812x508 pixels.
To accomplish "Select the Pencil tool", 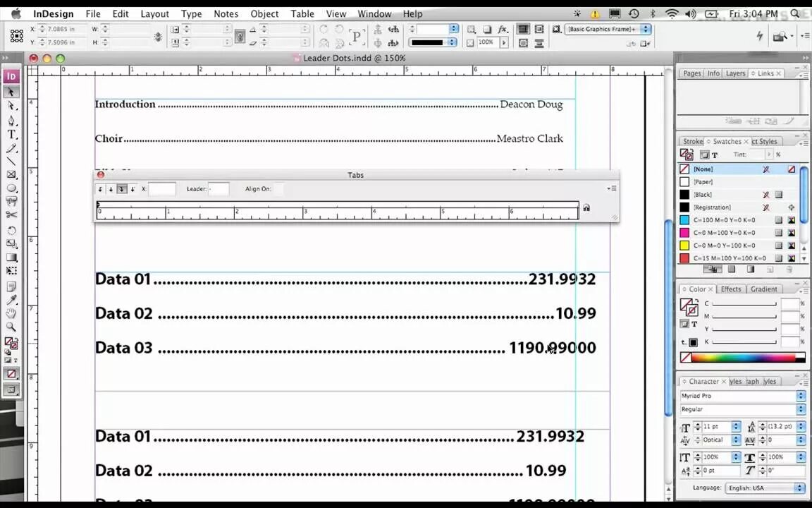I will [x=11, y=149].
